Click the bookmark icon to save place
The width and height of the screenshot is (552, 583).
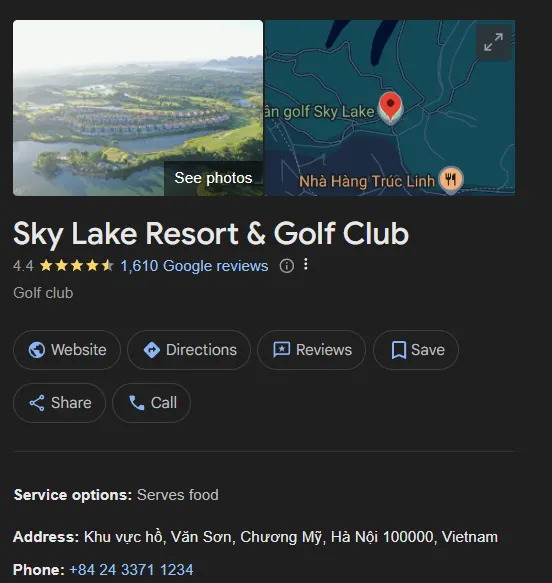coord(398,350)
